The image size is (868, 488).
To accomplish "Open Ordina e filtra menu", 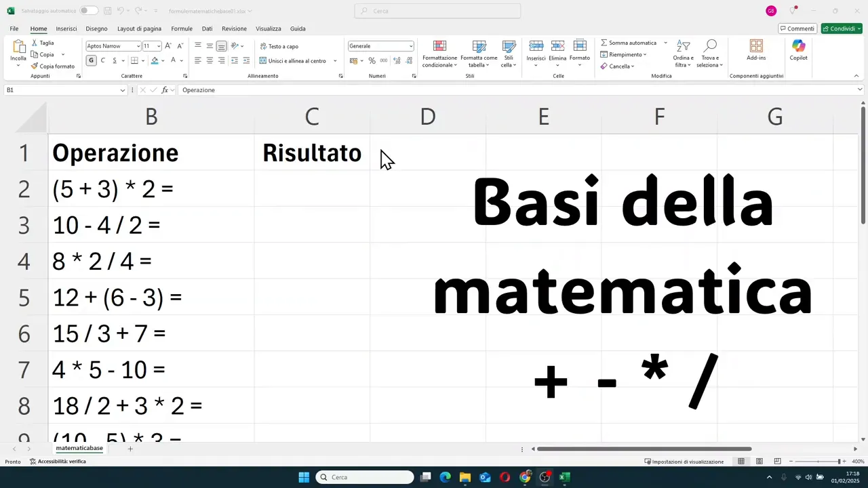I will [683, 54].
